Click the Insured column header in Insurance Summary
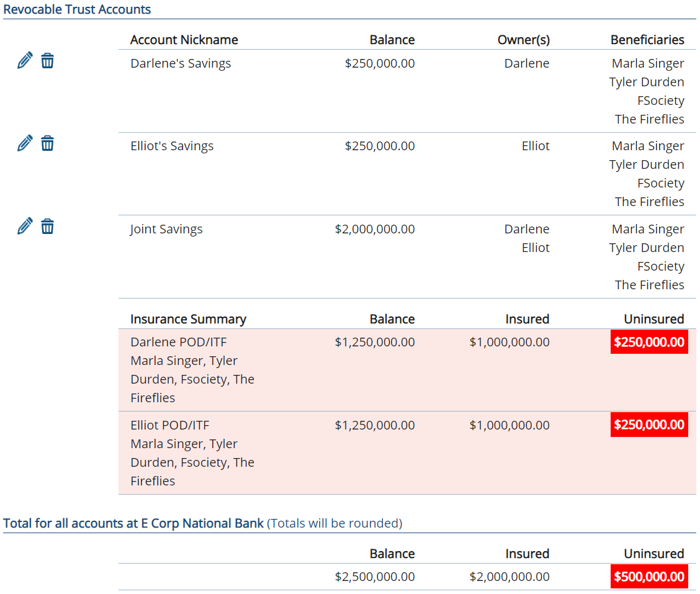The width and height of the screenshot is (700, 594). pyautogui.click(x=527, y=318)
